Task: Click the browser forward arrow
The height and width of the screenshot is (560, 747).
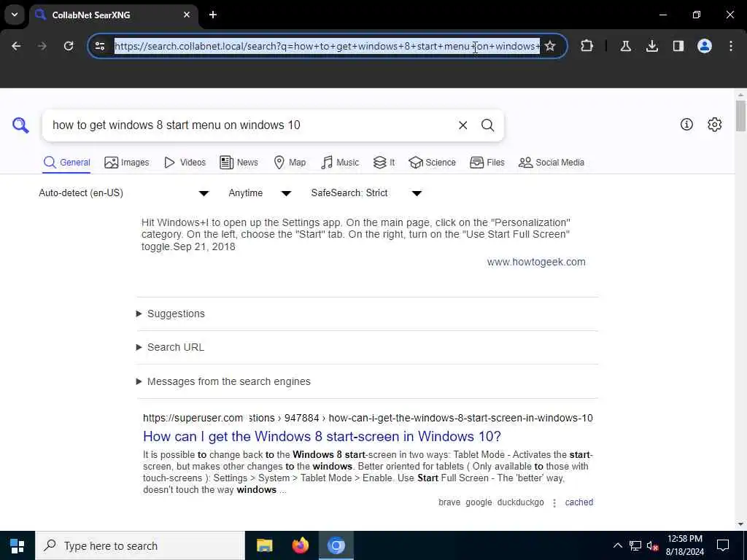Action: point(42,46)
